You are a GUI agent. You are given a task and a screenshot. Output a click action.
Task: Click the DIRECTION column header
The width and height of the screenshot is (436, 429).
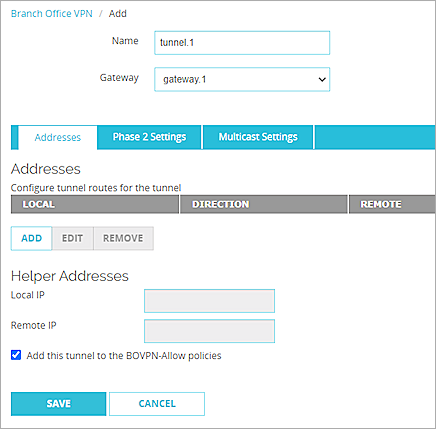264,204
